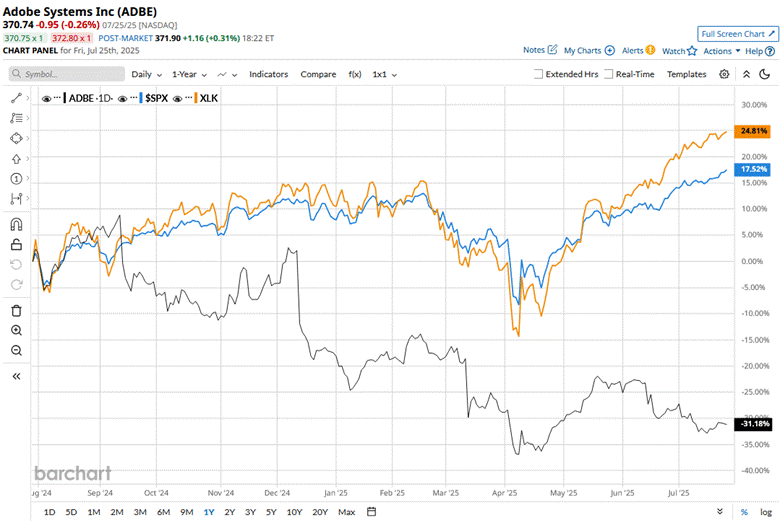The width and height of the screenshot is (780, 523).
Task: Open the Fibonacci and list annotation tool
Action: pos(16,118)
